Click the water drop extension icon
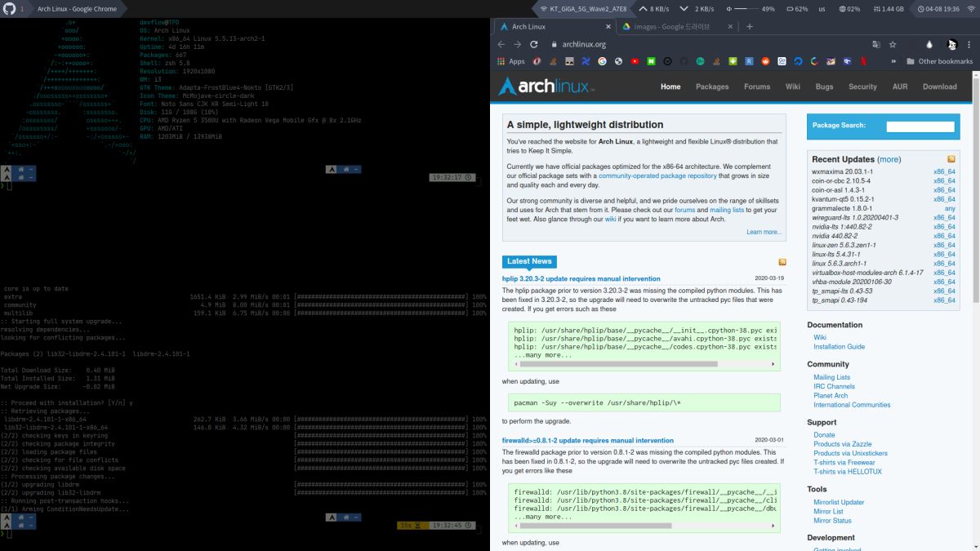This screenshot has width=980, height=551. tap(930, 44)
